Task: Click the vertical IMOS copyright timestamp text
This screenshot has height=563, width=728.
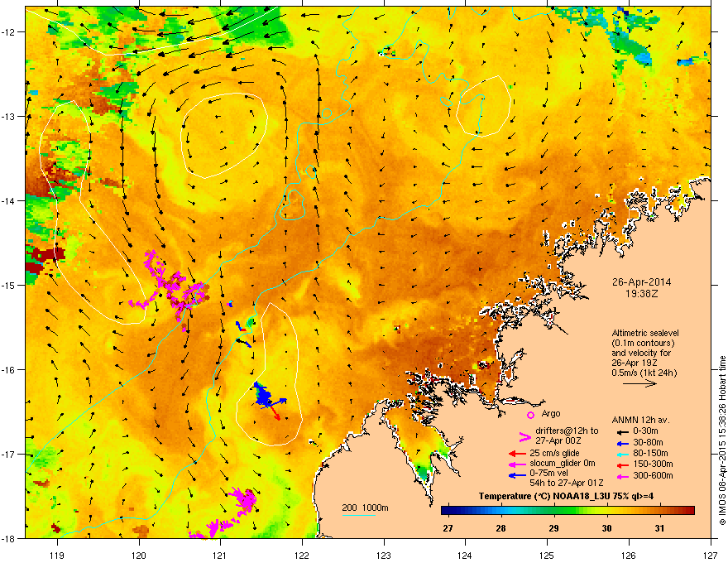Action: click(722, 440)
